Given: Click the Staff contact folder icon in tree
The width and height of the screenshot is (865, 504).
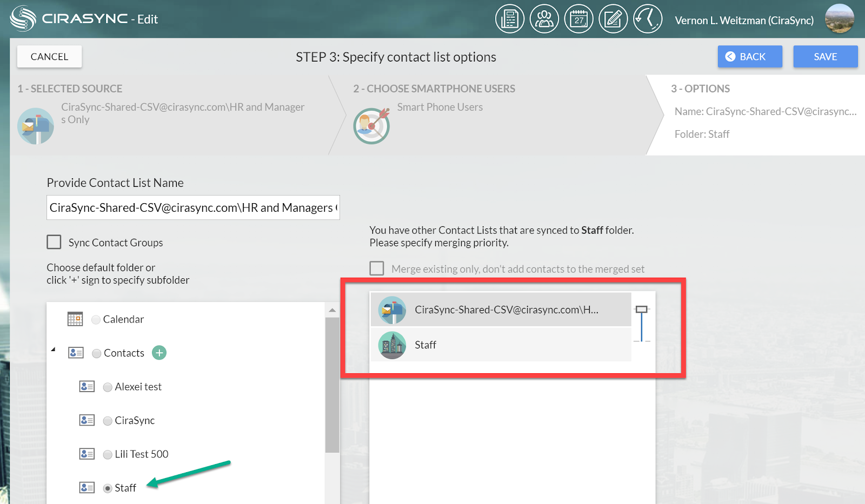Looking at the screenshot, I should pos(87,488).
